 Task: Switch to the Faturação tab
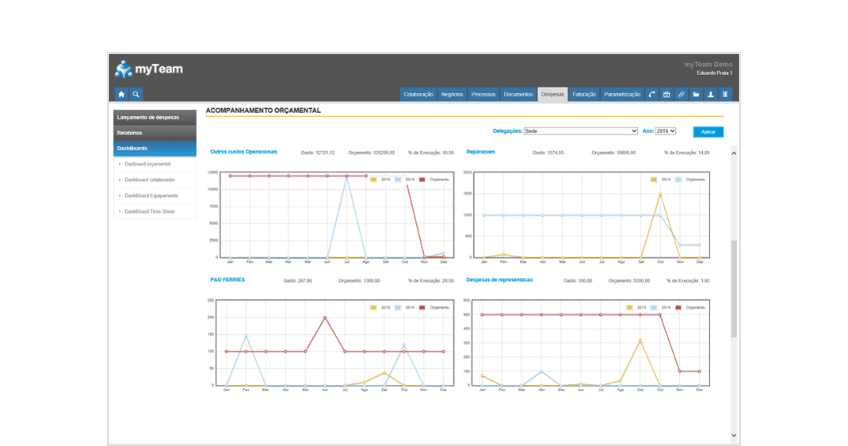point(585,94)
